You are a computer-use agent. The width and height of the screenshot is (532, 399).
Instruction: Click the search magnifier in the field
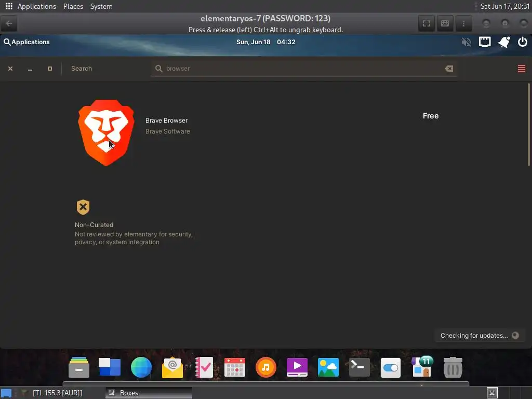[158, 69]
